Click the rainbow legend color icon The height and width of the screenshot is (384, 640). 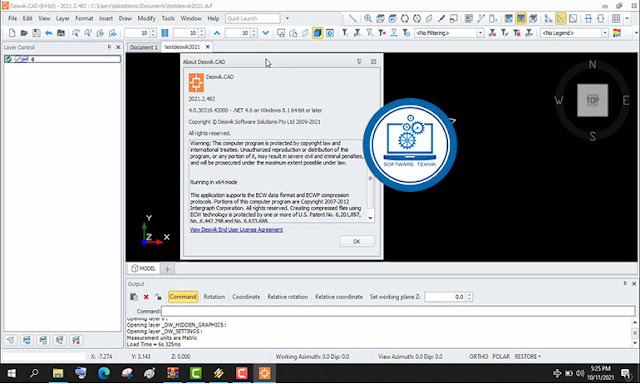pos(617,33)
